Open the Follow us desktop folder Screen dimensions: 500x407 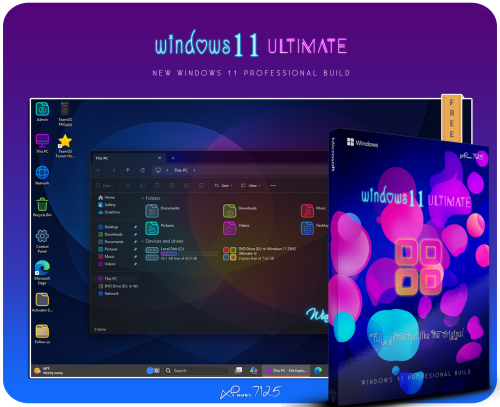(x=42, y=334)
